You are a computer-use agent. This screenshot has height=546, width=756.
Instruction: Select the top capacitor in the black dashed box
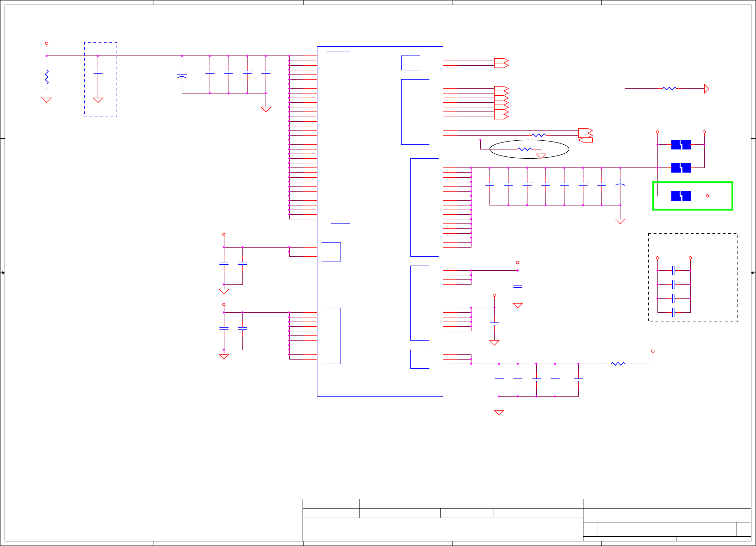674,270
